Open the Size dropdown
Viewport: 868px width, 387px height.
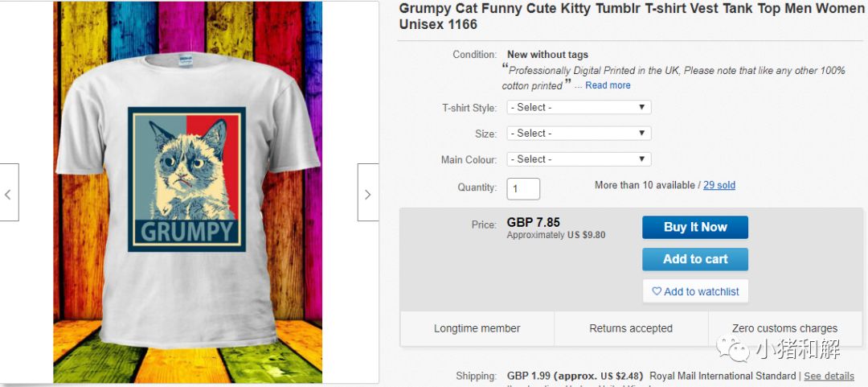(579, 133)
